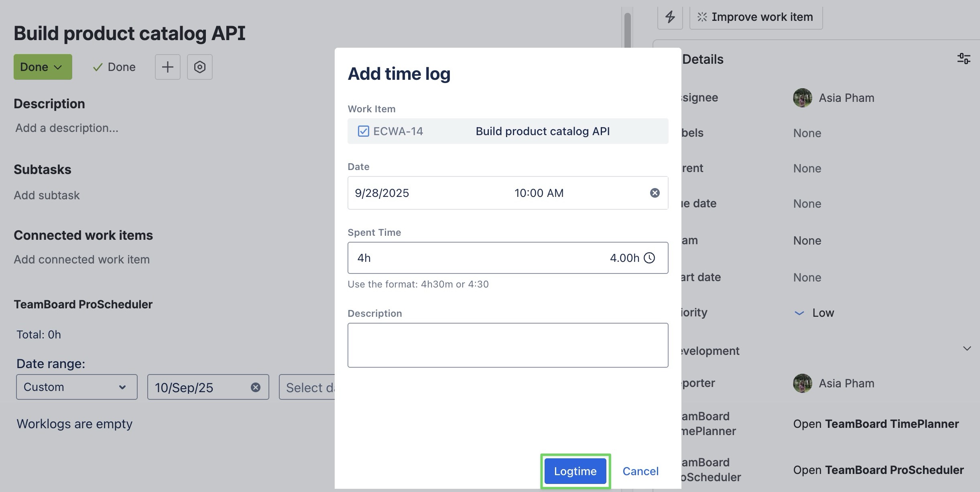Click the ECWA-14 task checkbox icon
This screenshot has height=492, width=980.
pos(363,131)
